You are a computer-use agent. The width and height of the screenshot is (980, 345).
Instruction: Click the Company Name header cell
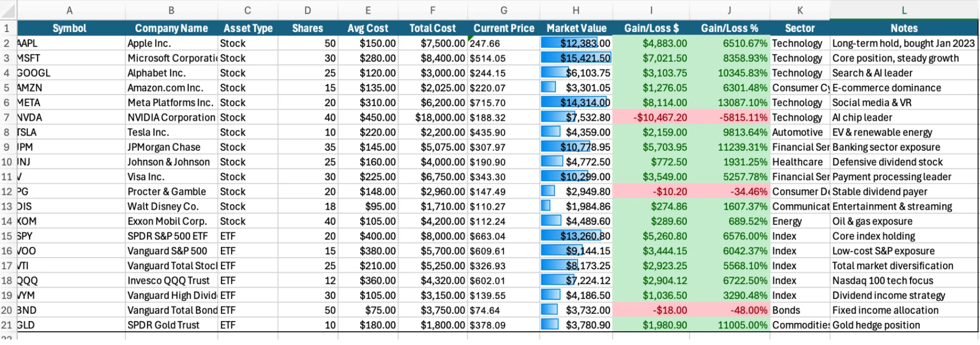(x=171, y=28)
